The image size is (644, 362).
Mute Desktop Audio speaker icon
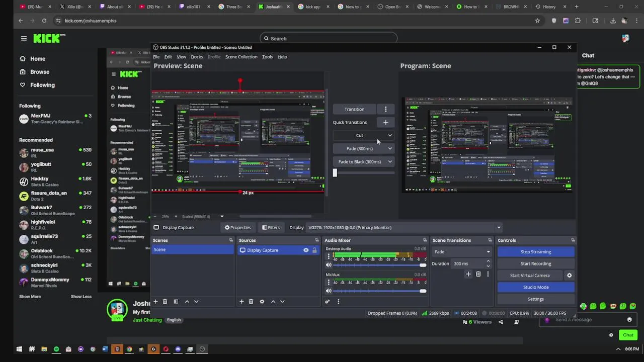(329, 265)
